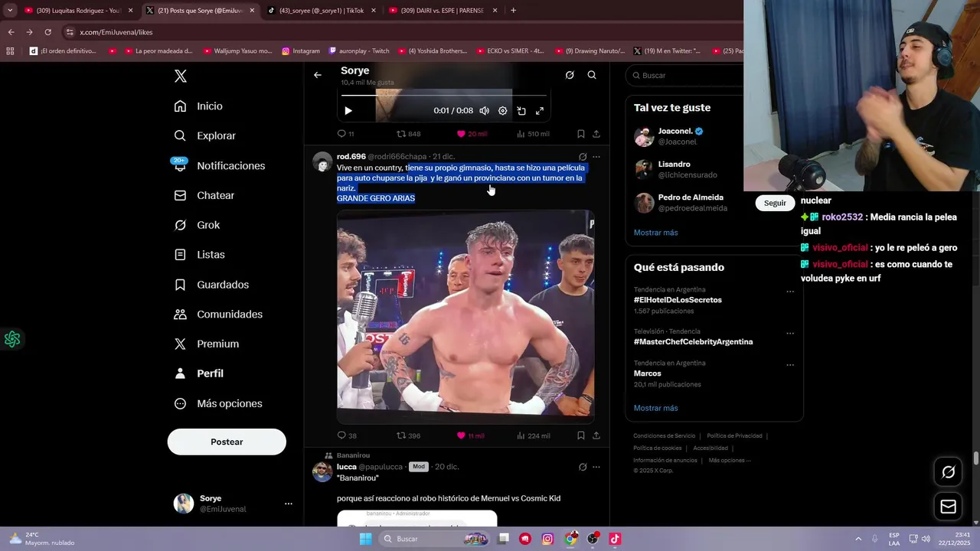
Task: Open options for #MasterChefCelebrityArgentina trend
Action: pos(790,334)
